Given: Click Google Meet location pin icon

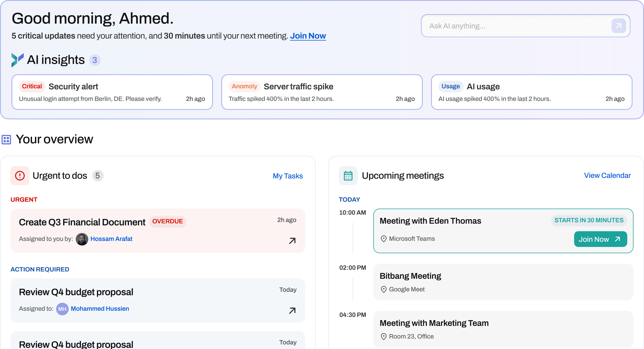Looking at the screenshot, I should (x=384, y=289).
